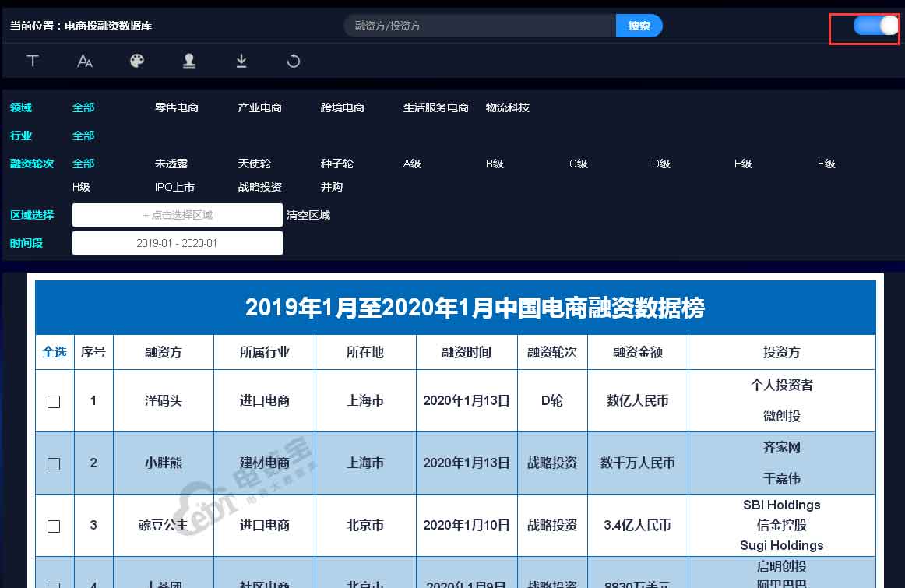Filter rounds by D级
Viewport: 905px width, 588px height.
pyautogui.click(x=661, y=164)
